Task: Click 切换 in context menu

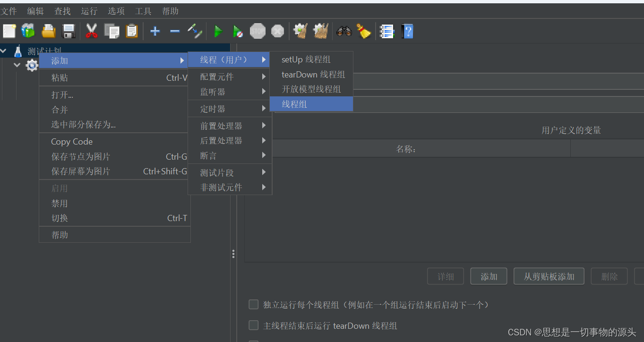Action: 114,218
